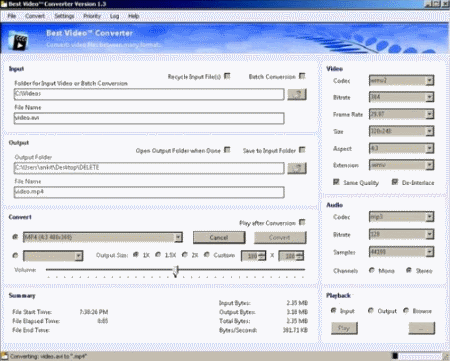The width and height of the screenshot is (450, 361).
Task: Toggle Open Output Folder when Done
Action: (227, 150)
